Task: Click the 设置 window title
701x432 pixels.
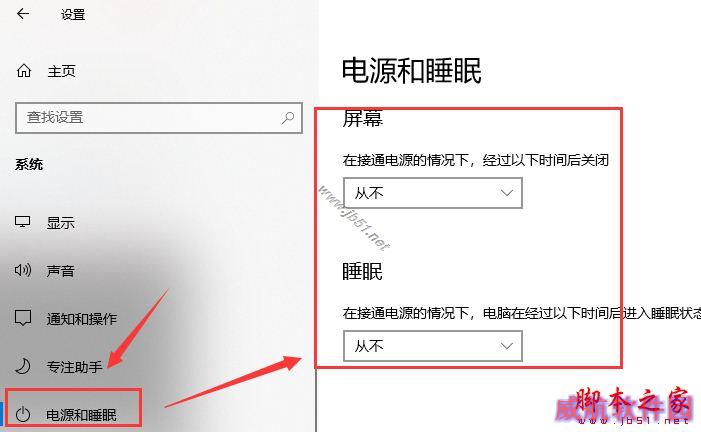Action: click(x=73, y=15)
